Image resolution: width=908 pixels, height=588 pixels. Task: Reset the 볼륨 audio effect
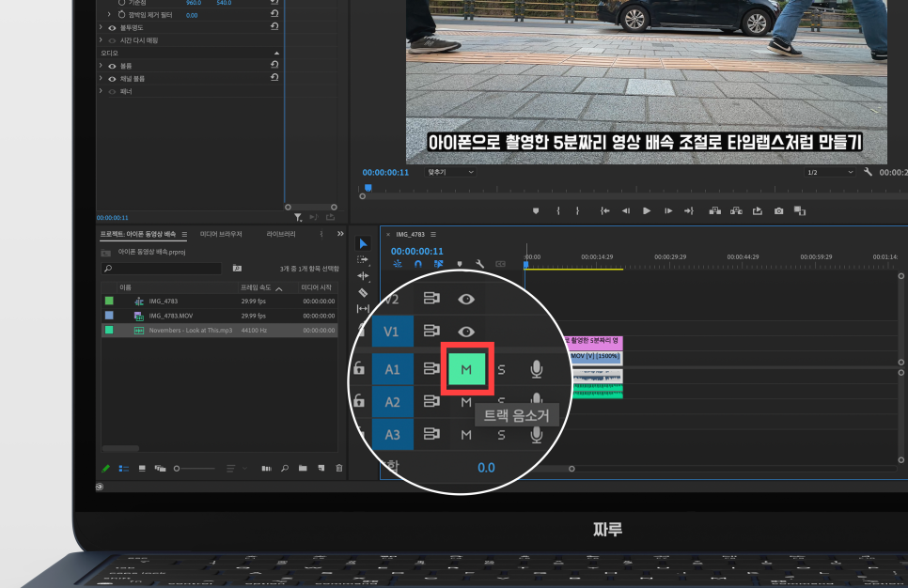274,65
